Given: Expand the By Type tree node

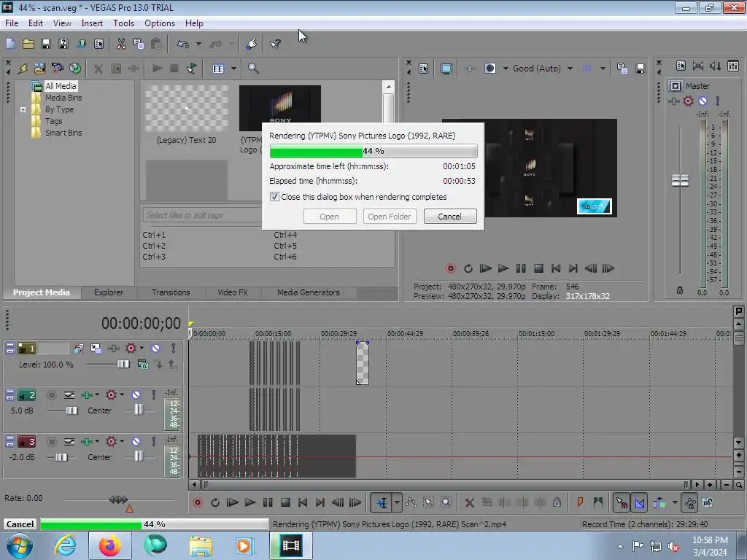Looking at the screenshot, I should pyautogui.click(x=23, y=109).
